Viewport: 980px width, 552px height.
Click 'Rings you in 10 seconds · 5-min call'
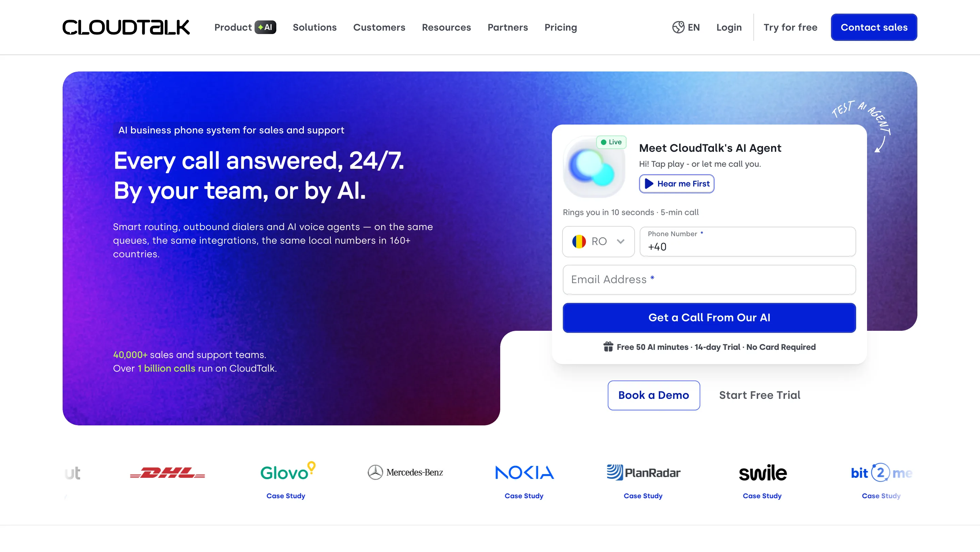631,212
